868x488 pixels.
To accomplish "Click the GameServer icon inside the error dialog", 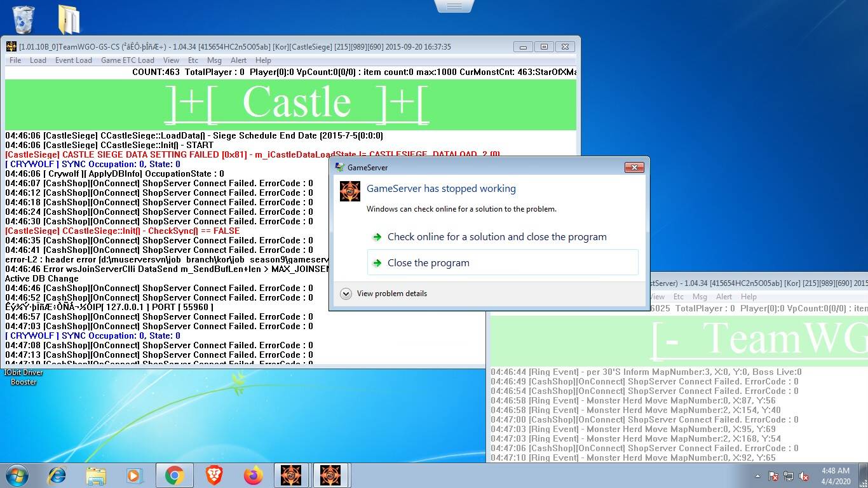I will click(350, 191).
